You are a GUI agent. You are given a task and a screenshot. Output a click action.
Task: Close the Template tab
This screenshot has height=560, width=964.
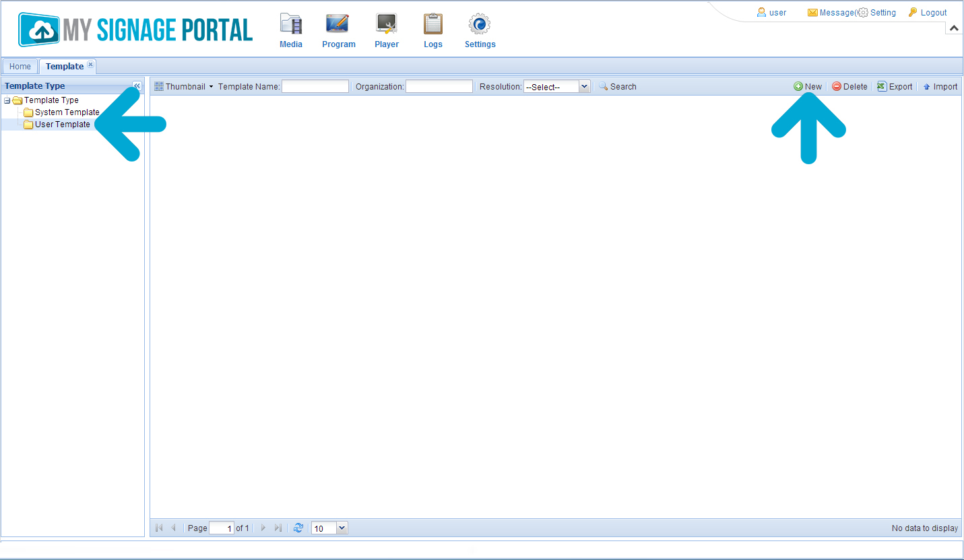[x=91, y=65]
